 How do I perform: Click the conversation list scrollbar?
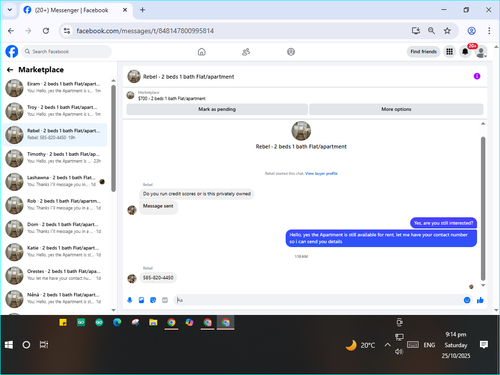tap(113, 138)
